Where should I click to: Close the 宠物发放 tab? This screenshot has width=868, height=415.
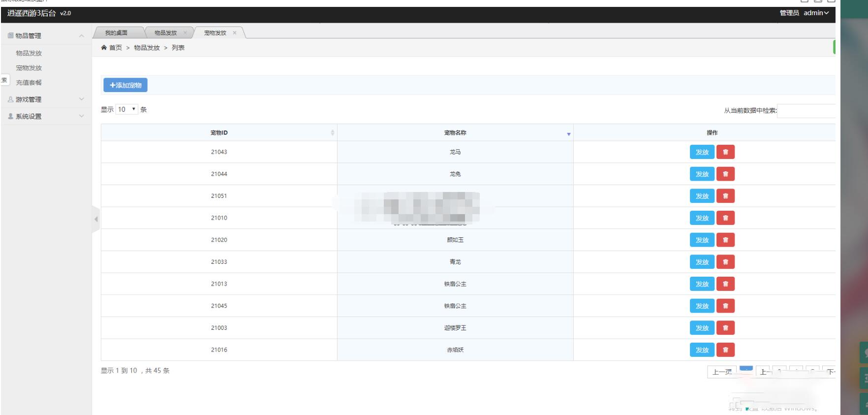[235, 33]
